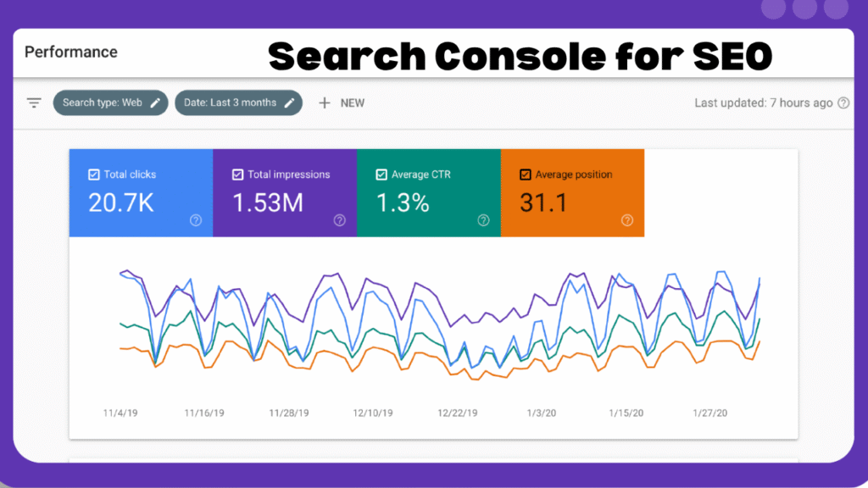Open help icon in Total impressions card
868x488 pixels.
click(x=339, y=220)
